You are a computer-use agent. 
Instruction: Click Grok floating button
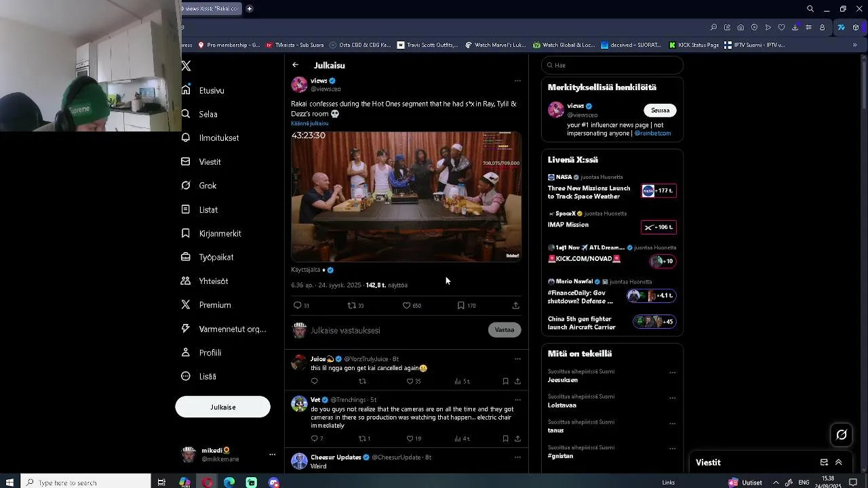(842, 435)
